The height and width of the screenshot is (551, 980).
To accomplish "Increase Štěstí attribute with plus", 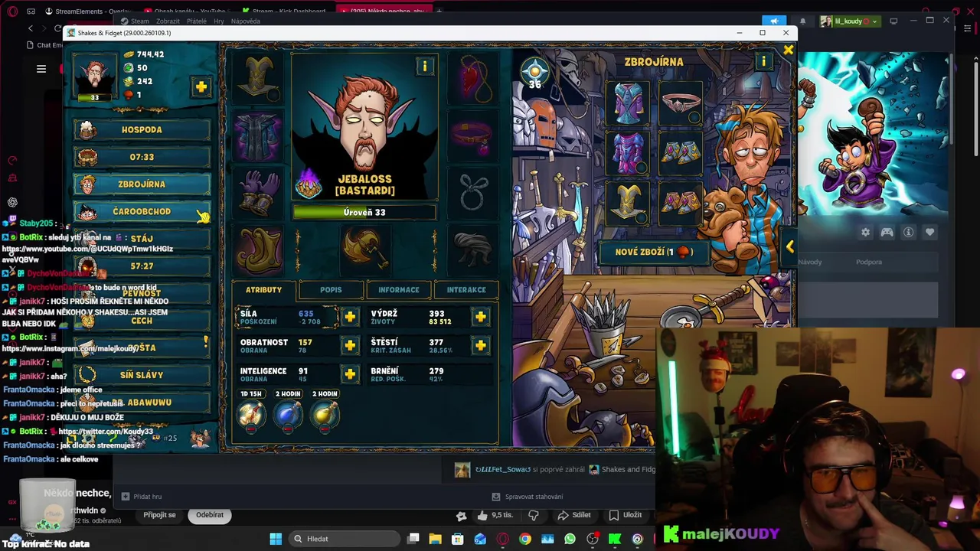I will point(481,346).
